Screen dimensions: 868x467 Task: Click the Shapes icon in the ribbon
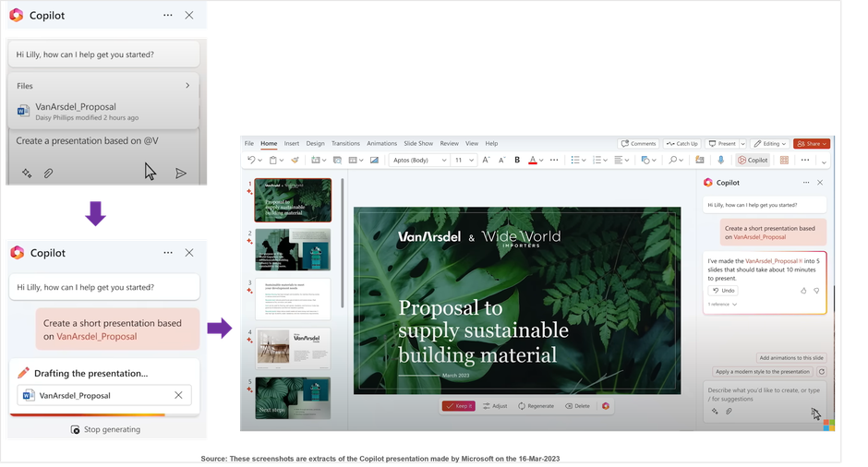[645, 160]
